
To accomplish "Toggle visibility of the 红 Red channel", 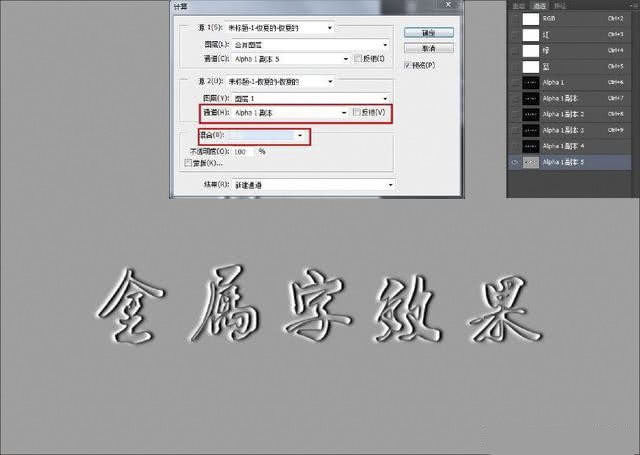I will tap(515, 35).
